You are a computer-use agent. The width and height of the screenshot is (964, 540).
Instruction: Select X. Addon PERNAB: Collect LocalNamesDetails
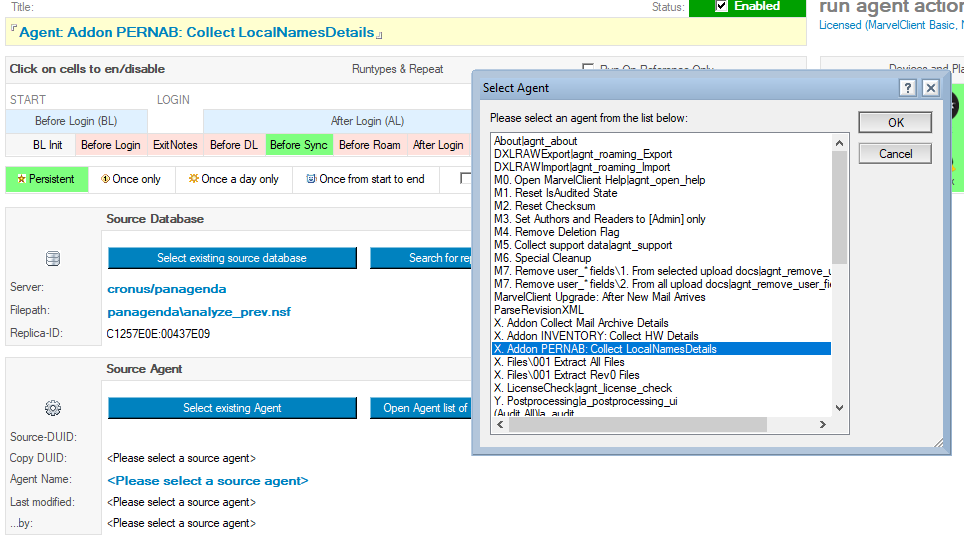[x=662, y=349]
